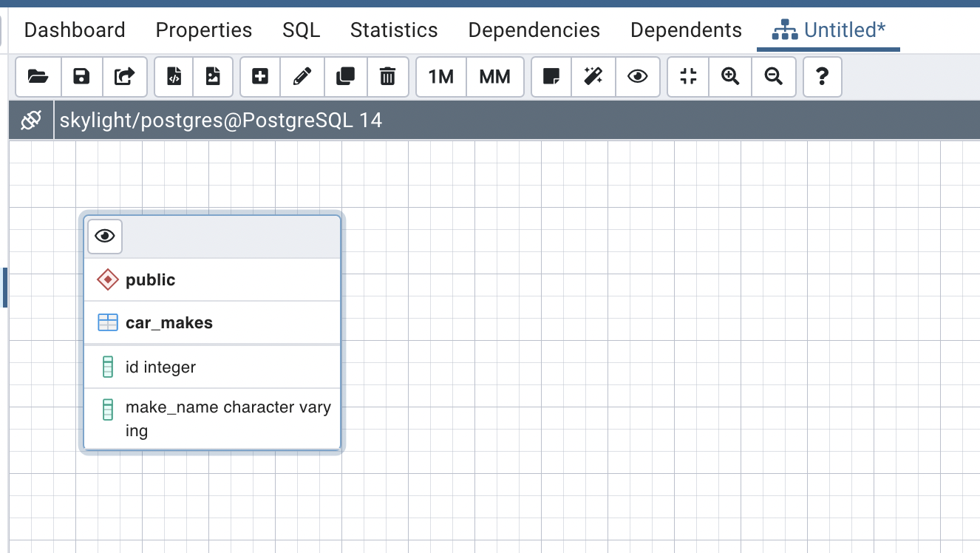Add a note with sticky note icon
This screenshot has width=980, height=553.
551,76
